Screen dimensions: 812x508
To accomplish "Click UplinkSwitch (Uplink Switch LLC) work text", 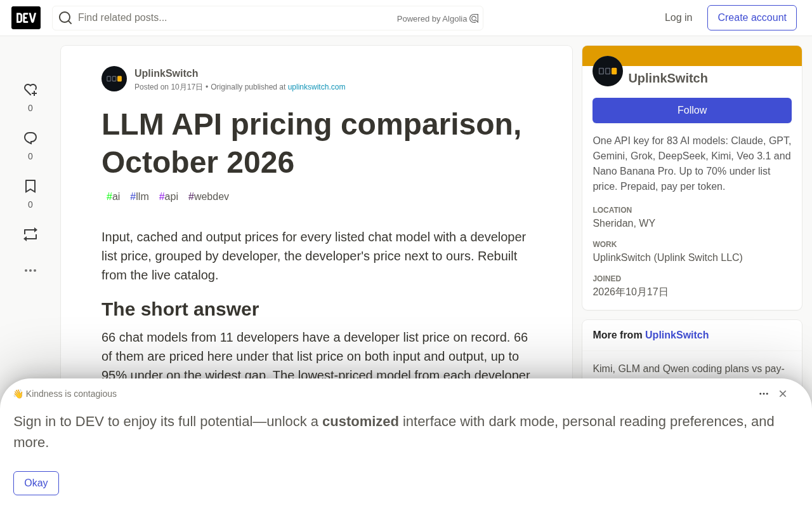I will tap(667, 258).
